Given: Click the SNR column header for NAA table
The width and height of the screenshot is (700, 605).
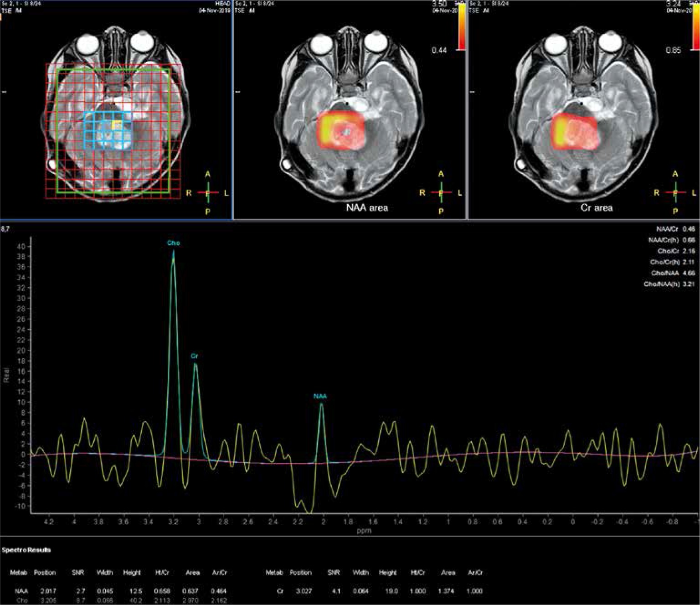Looking at the screenshot, I should (x=78, y=573).
